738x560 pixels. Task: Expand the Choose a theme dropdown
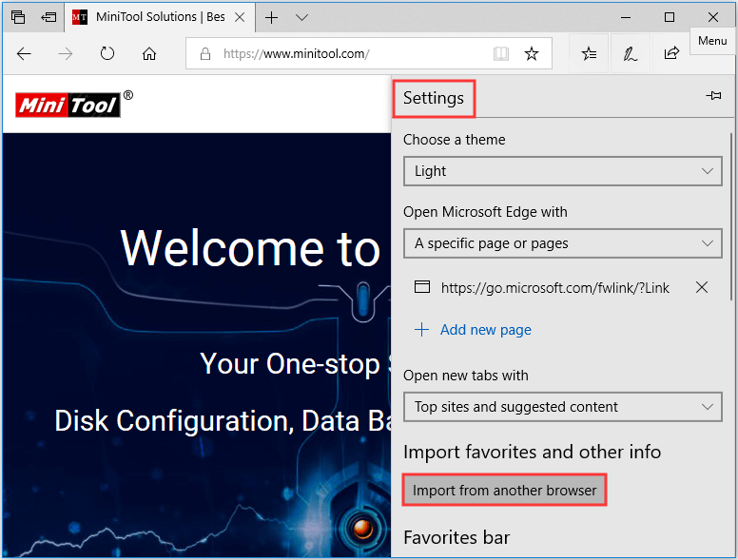[561, 171]
